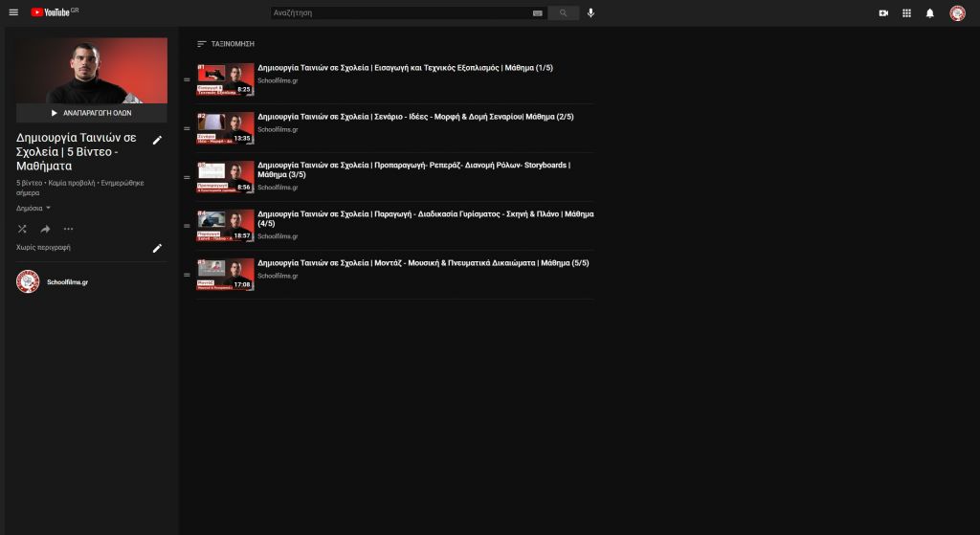Viewport: 980px width, 535px height.
Task: Open the create video camera icon
Action: coord(883,12)
